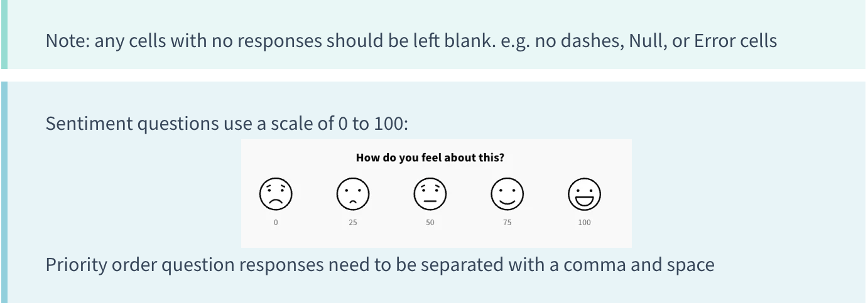The height and width of the screenshot is (303, 868).
Task: Click the 100 scale label
Action: coord(584,223)
